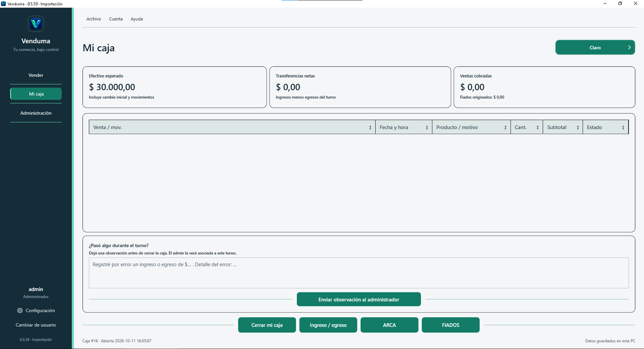644x349 pixels.
Task: Send the observation with Enviar observación al administrador
Action: (359, 299)
